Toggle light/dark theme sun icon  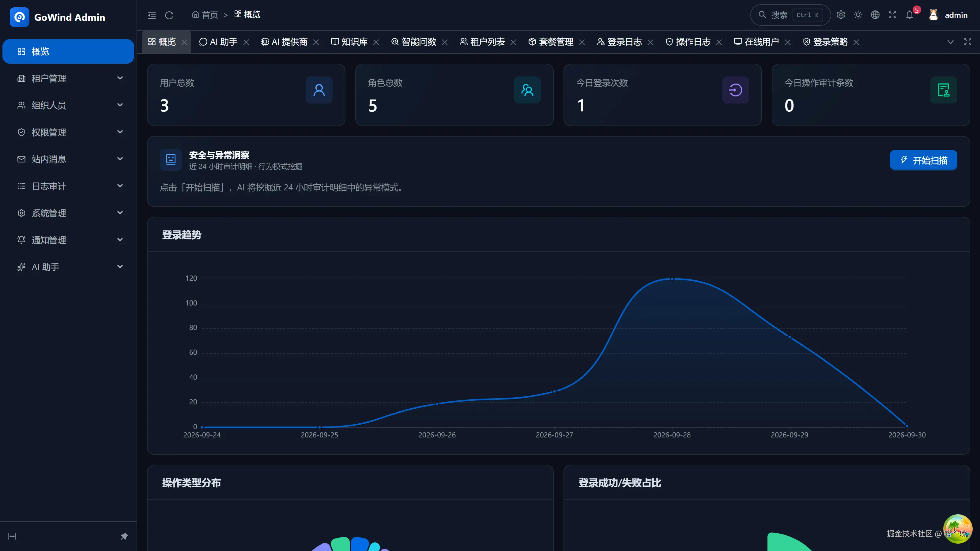pyautogui.click(x=858, y=15)
